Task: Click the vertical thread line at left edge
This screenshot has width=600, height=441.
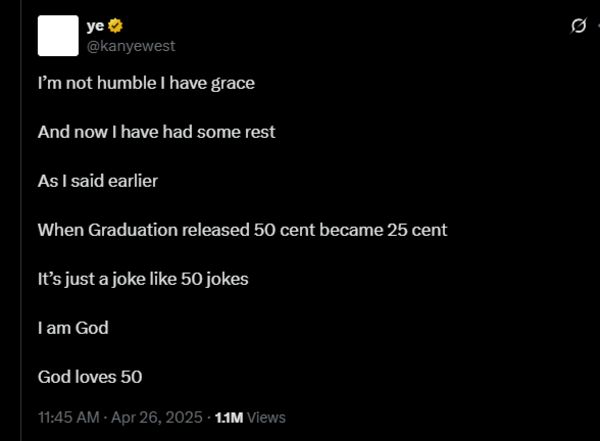Action: coord(21,220)
